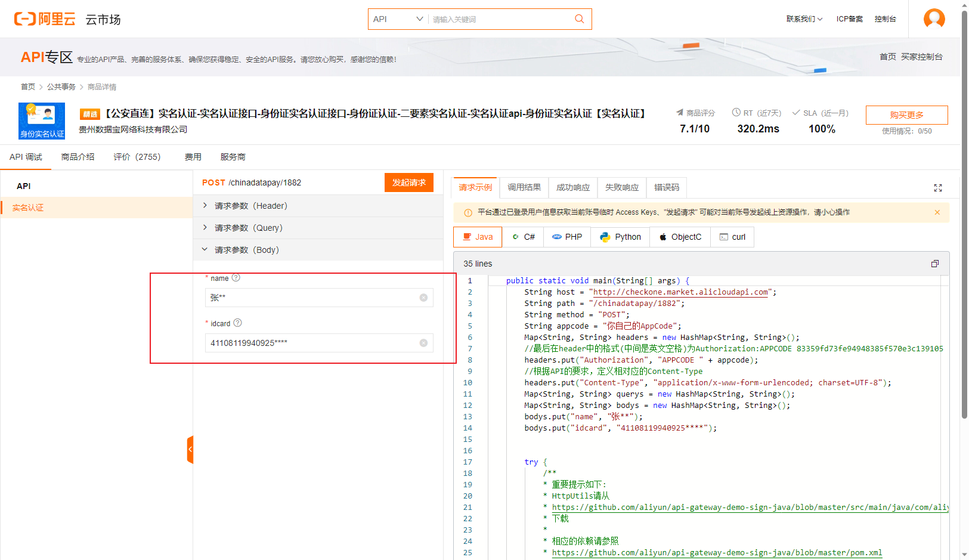Click the company name 贵州数据宝网络科技有限公司
This screenshot has width=969, height=560.
[133, 129]
